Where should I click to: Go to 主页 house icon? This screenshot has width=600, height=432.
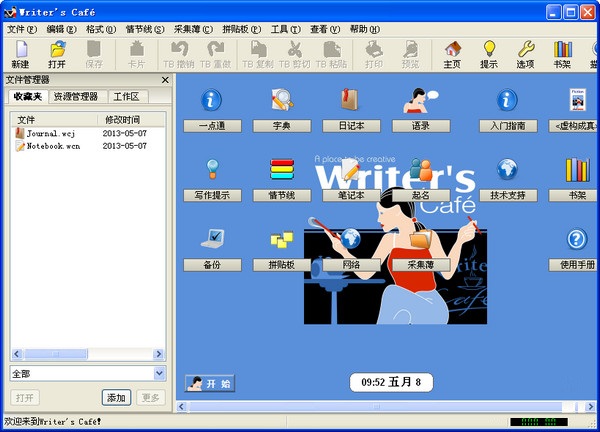point(453,49)
